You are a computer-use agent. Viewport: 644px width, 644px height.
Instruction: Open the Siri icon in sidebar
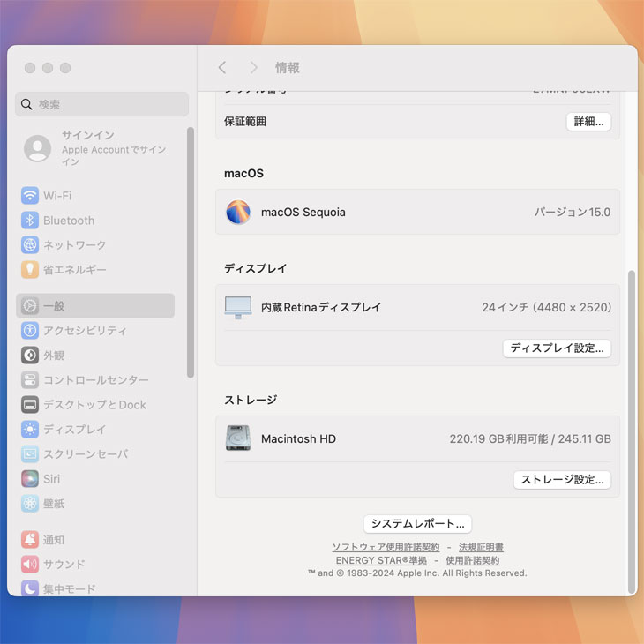tap(30, 478)
